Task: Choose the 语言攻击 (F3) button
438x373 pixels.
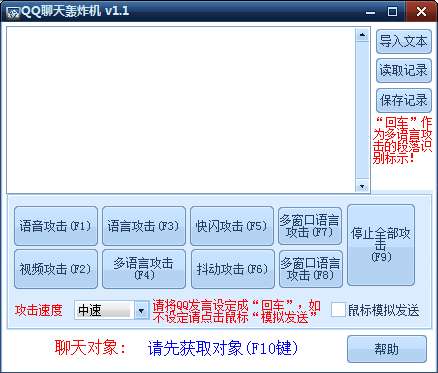Action: click(144, 226)
